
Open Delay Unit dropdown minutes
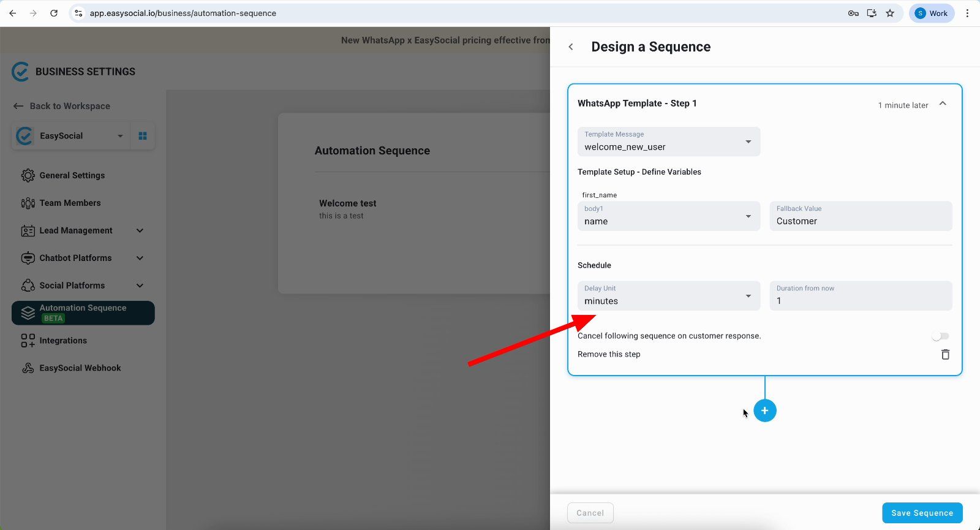coord(669,295)
